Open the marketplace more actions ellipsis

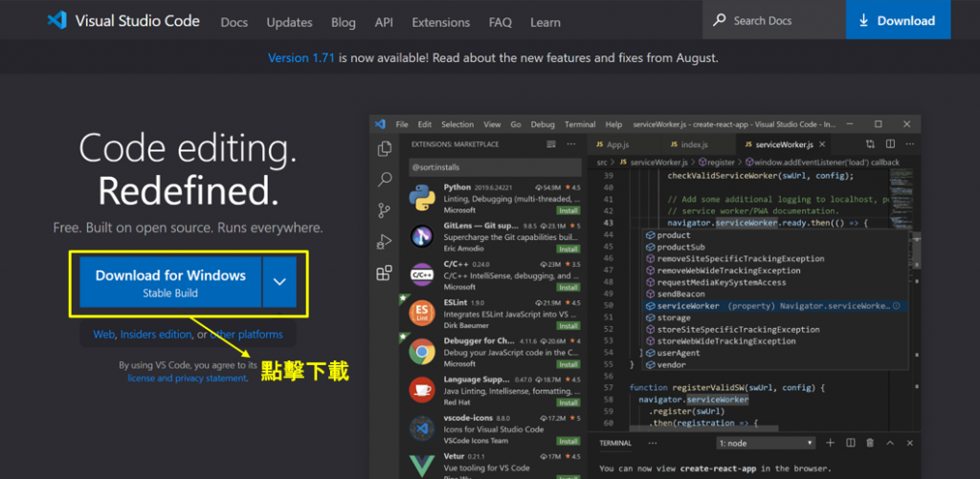571,143
